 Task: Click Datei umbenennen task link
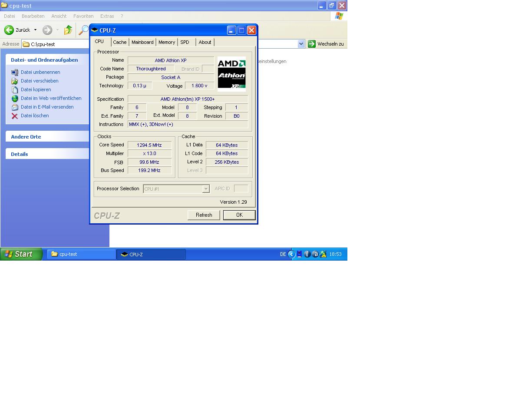pyautogui.click(x=40, y=72)
